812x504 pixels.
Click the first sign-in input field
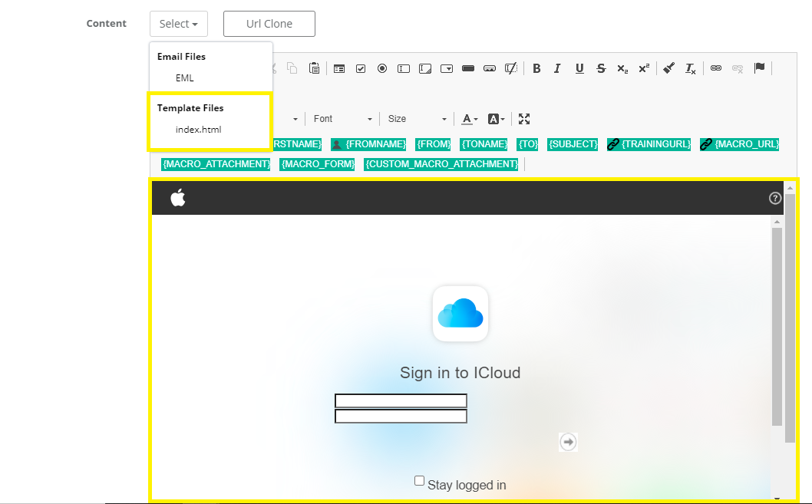point(401,400)
